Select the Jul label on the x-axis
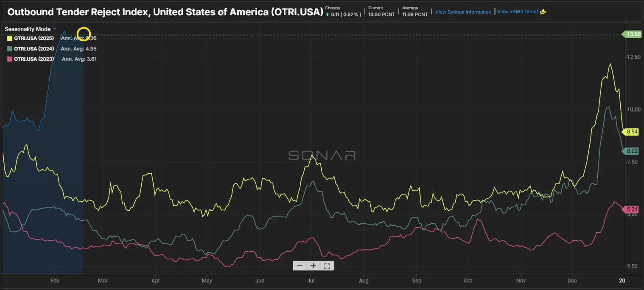644x290 pixels. point(311,281)
